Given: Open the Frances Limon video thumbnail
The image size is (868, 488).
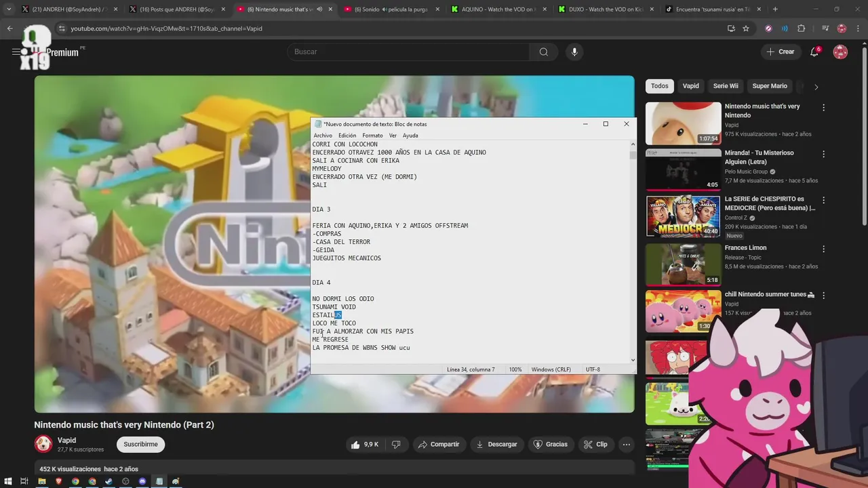Looking at the screenshot, I should 683,264.
